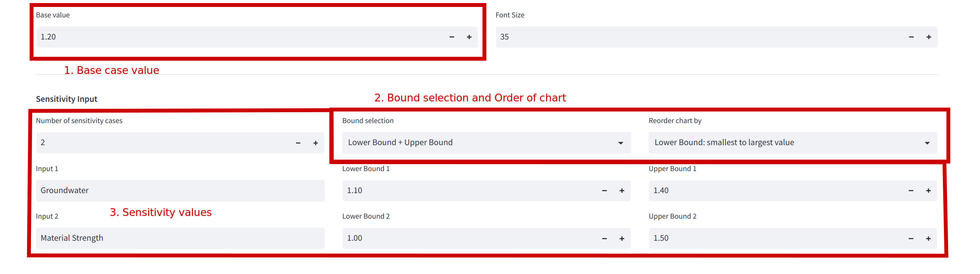This screenshot has height=274, width=980.
Task: Open the Reorder chart by dropdown
Action: [792, 143]
